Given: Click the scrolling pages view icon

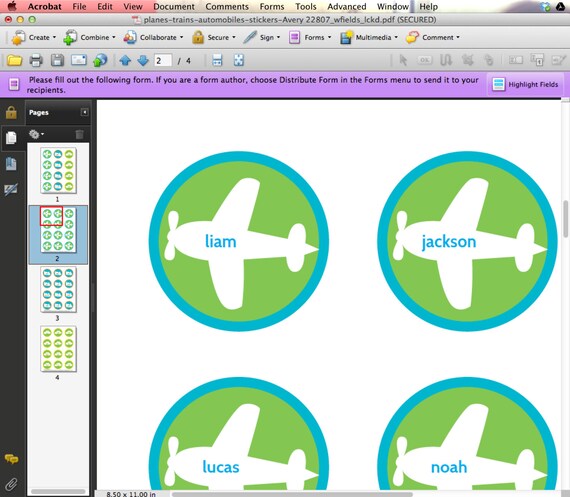Looking at the screenshot, I should 217,60.
